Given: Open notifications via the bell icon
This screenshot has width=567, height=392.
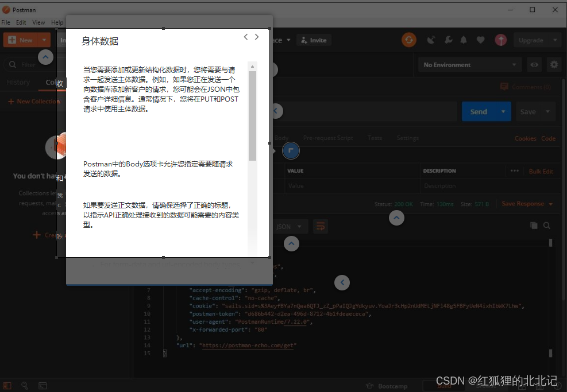Looking at the screenshot, I should click(464, 40).
